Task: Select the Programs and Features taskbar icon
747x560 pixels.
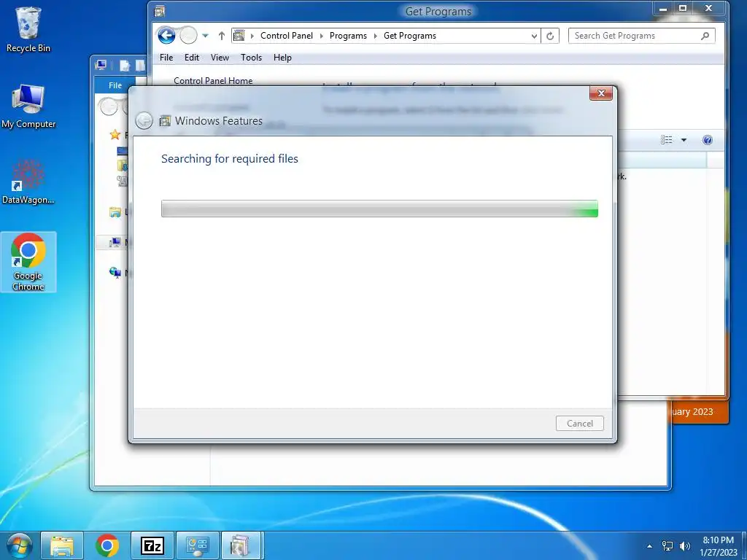Action: tap(241, 545)
